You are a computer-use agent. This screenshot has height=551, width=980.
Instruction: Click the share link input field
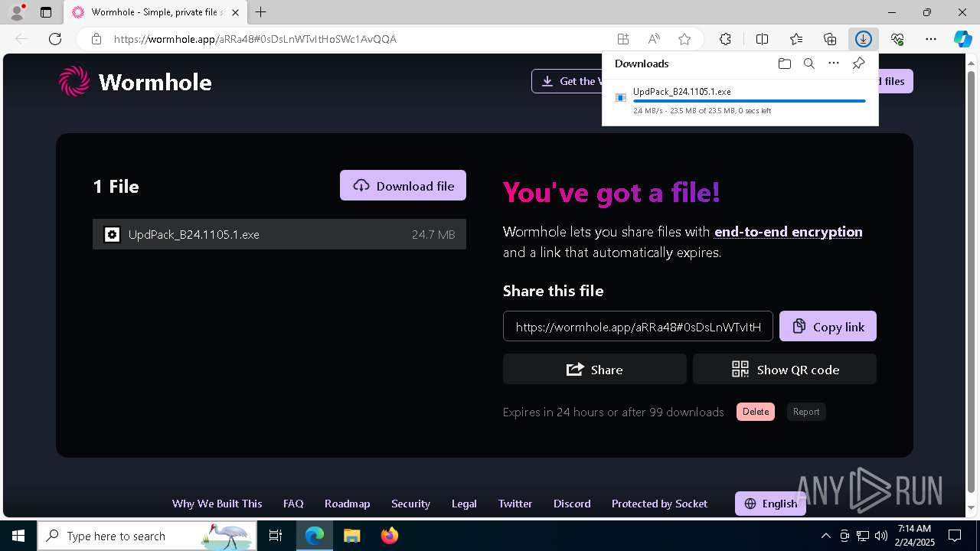pos(638,326)
